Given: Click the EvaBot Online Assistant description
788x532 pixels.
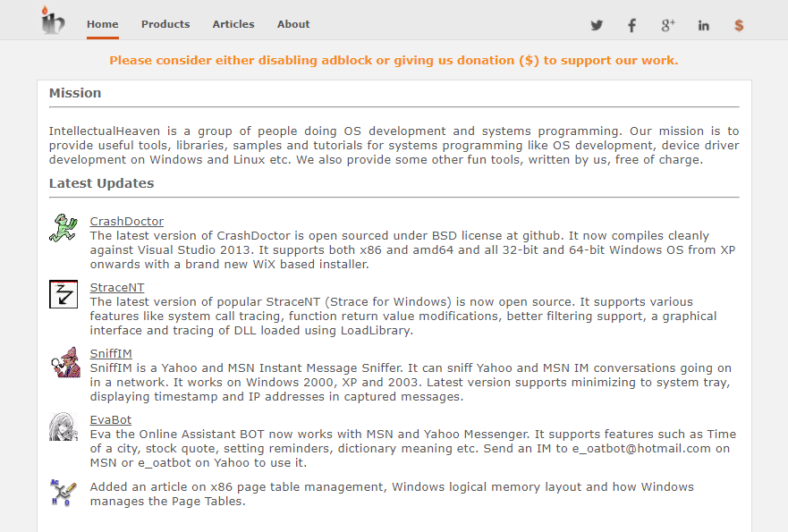Looking at the screenshot, I should pyautogui.click(x=413, y=449).
